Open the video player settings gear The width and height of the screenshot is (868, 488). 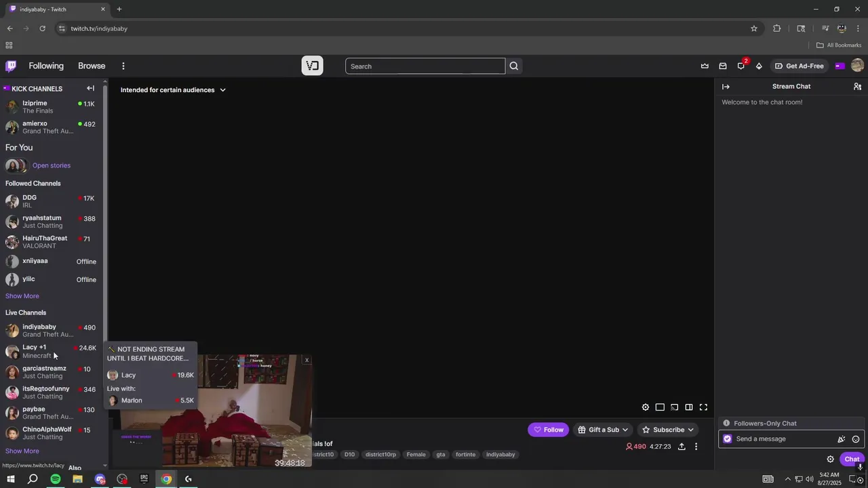pyautogui.click(x=646, y=407)
